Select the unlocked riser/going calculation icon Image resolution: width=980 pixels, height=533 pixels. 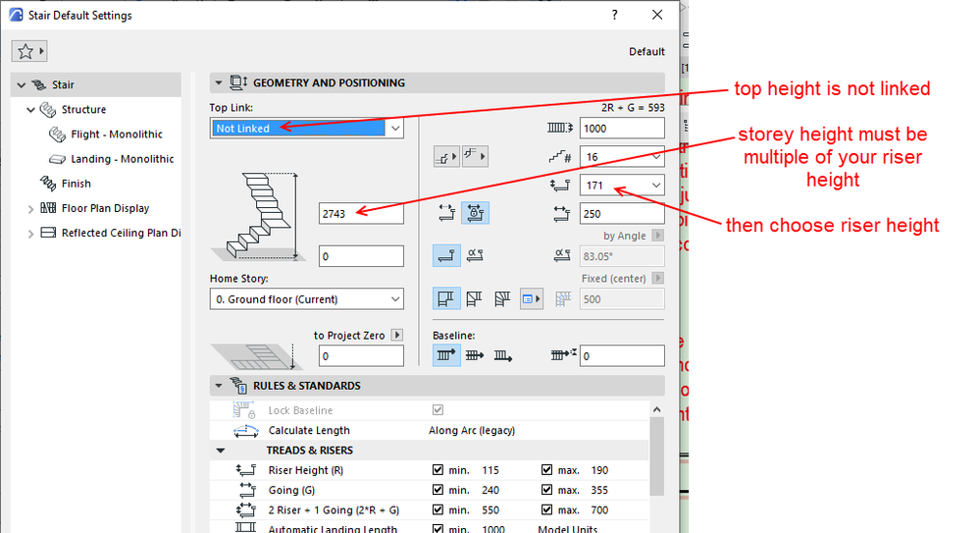pos(446,213)
